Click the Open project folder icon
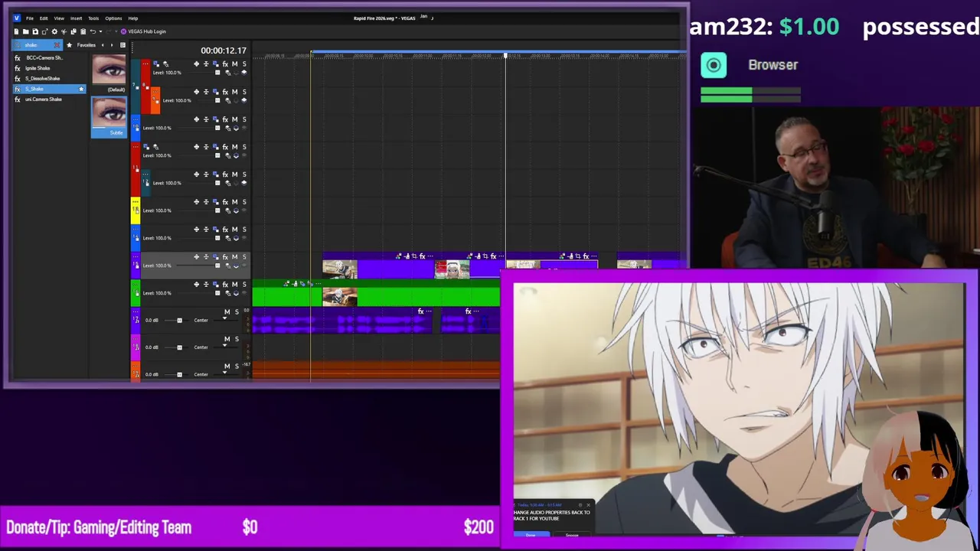The width and height of the screenshot is (980, 551). [25, 31]
